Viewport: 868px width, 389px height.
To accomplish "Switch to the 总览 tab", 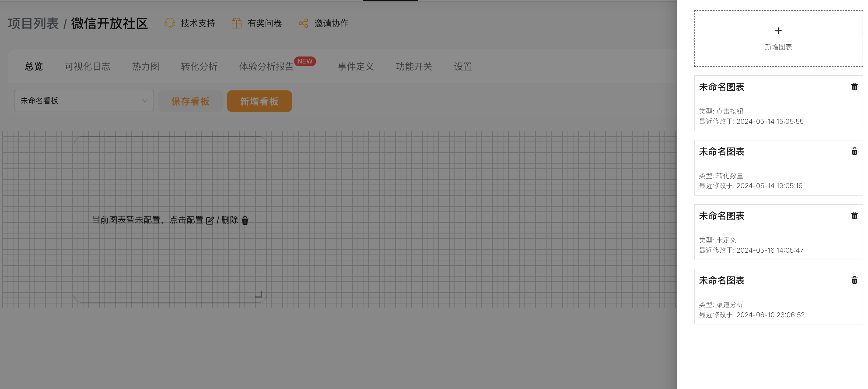I will (x=34, y=67).
